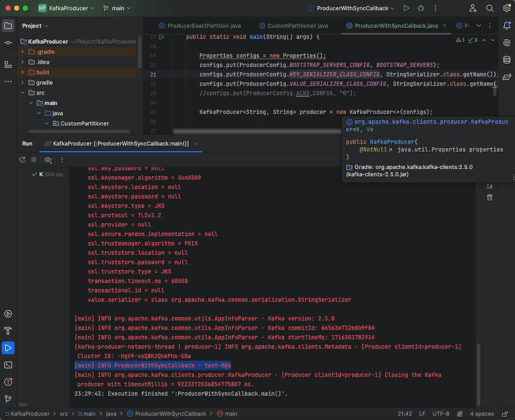The image size is (515, 420).
Task: Open line column position 21:42
Action: (x=405, y=414)
